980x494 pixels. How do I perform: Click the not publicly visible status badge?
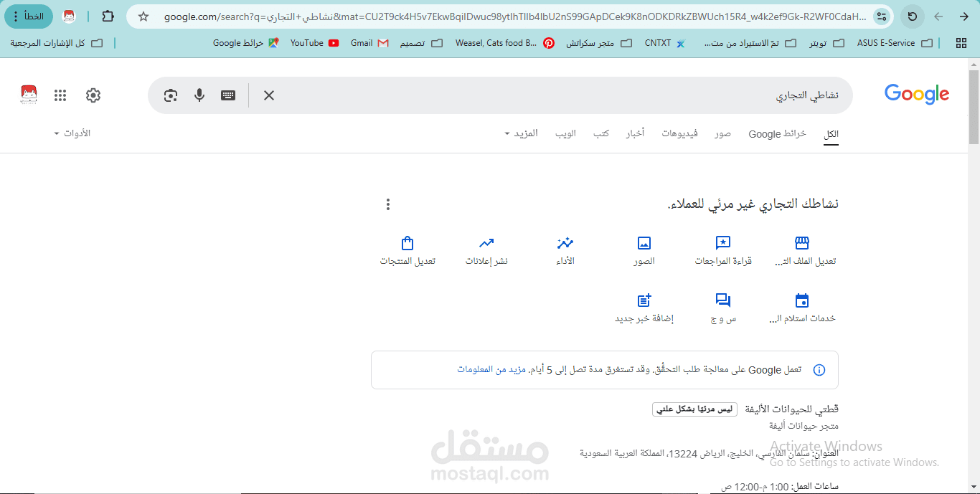tap(694, 409)
